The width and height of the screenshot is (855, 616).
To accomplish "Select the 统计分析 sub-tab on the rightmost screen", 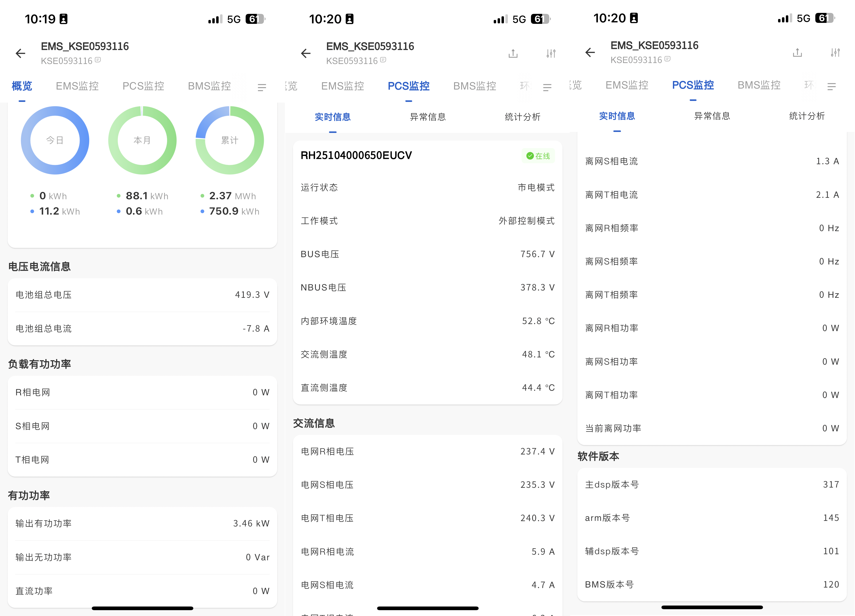I will (x=807, y=116).
